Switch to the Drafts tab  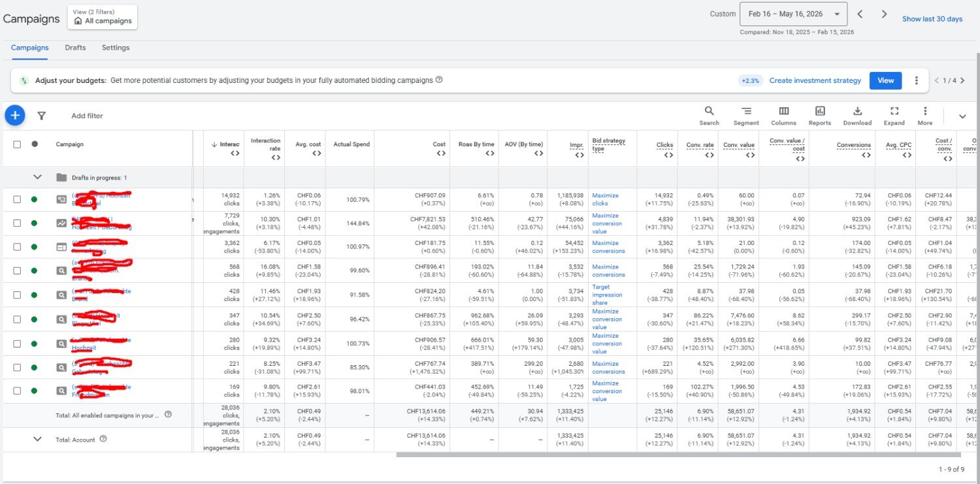point(75,48)
